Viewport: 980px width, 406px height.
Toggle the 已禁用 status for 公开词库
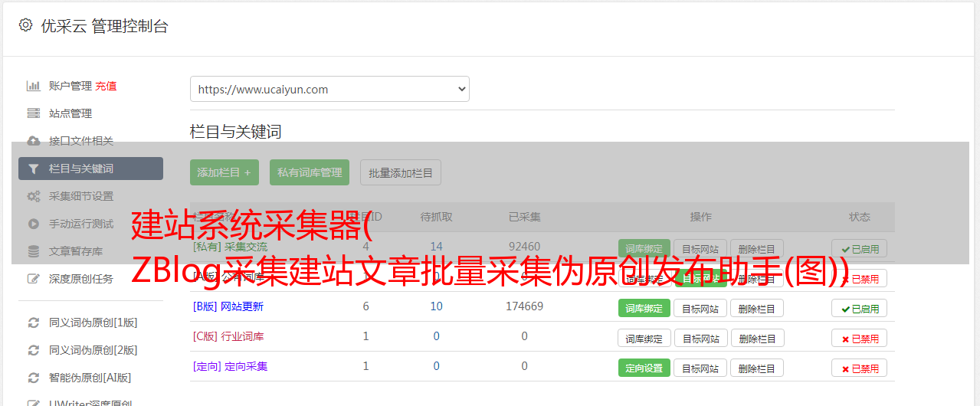860,278
